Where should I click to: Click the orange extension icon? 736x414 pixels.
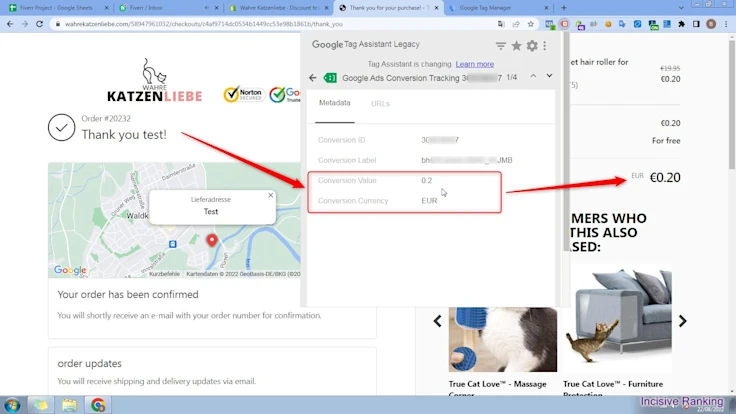click(608, 24)
